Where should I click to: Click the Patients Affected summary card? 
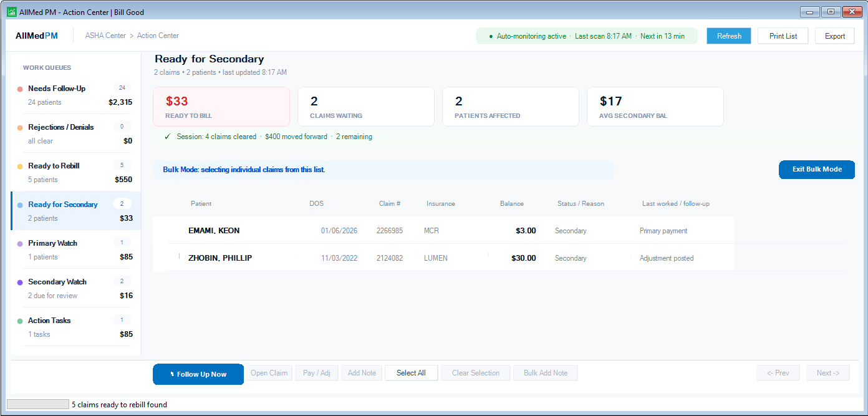(511, 107)
